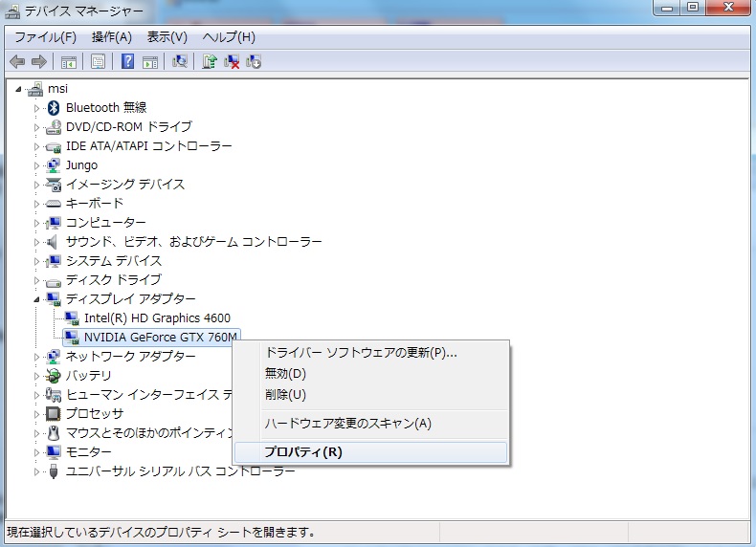The width and height of the screenshot is (756, 547).
Task: Click the Help question mark toolbar icon
Action: [x=127, y=62]
